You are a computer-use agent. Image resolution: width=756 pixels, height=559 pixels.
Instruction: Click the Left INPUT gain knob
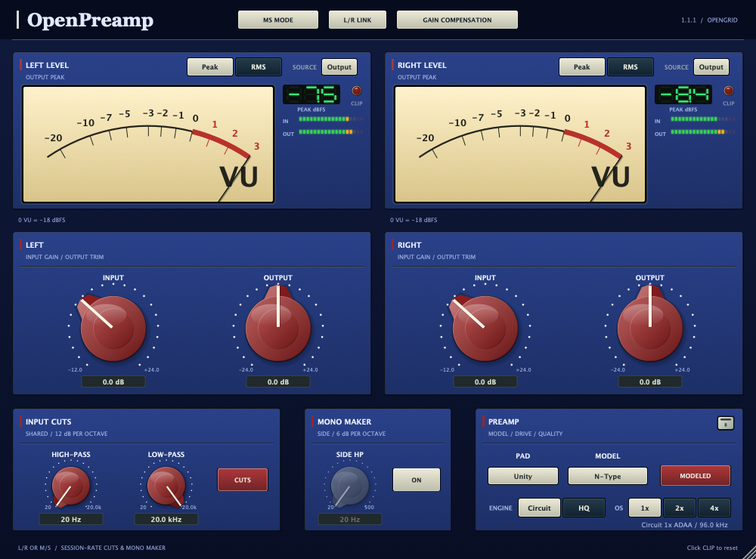113,328
